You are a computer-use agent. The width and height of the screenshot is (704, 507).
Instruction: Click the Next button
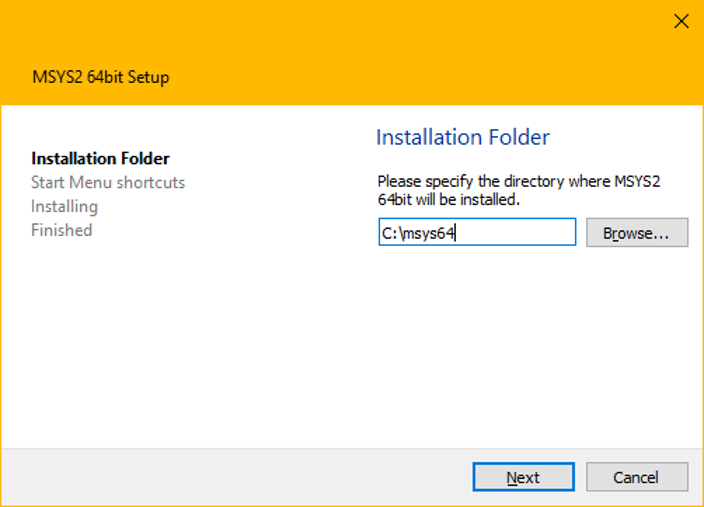524,477
